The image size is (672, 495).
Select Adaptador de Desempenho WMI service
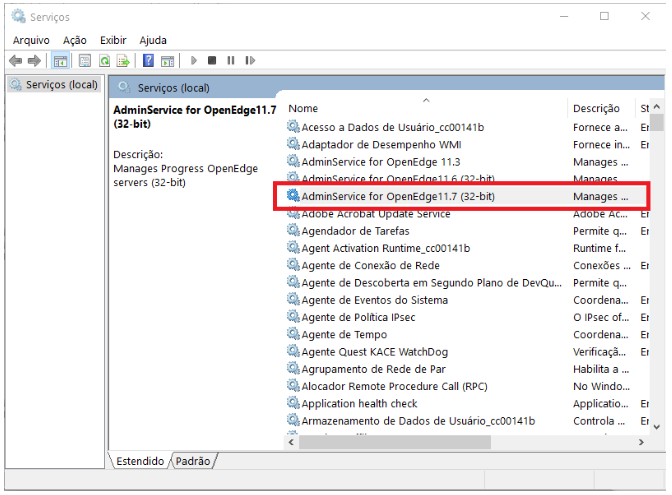tap(467, 144)
